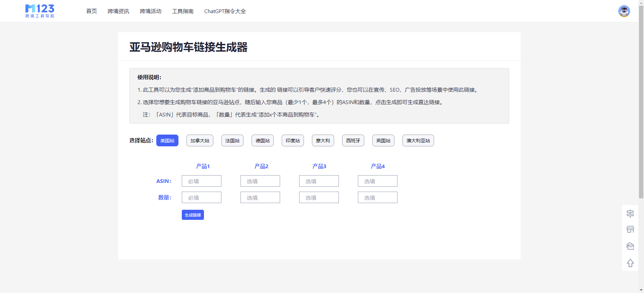Click the 产品3 column header
Viewport: 644px width, 293px height.
click(319, 166)
